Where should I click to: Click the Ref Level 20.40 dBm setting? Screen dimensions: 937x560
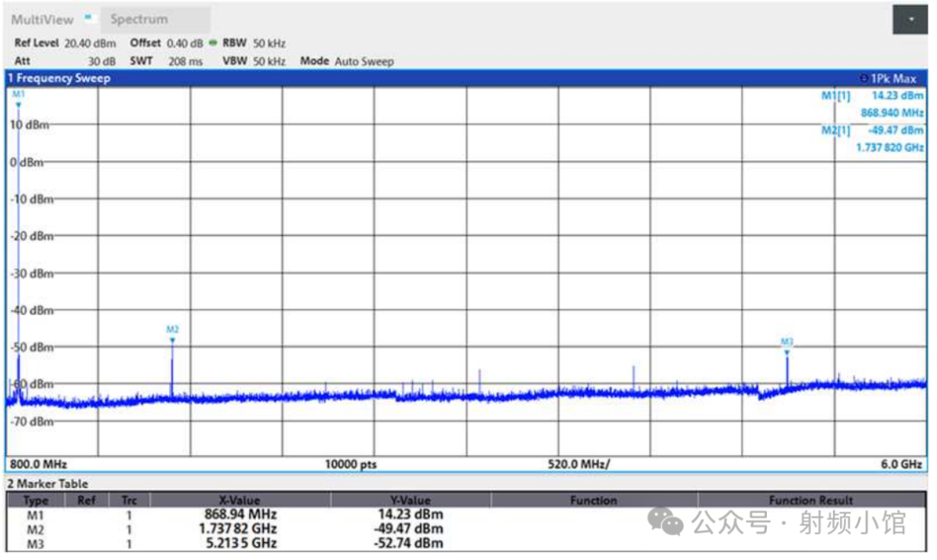65,43
